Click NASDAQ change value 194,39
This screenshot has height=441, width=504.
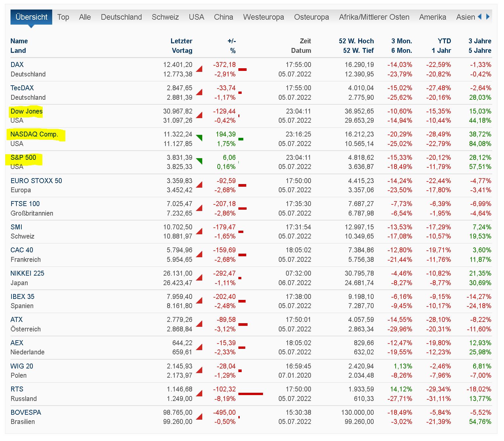(x=226, y=134)
